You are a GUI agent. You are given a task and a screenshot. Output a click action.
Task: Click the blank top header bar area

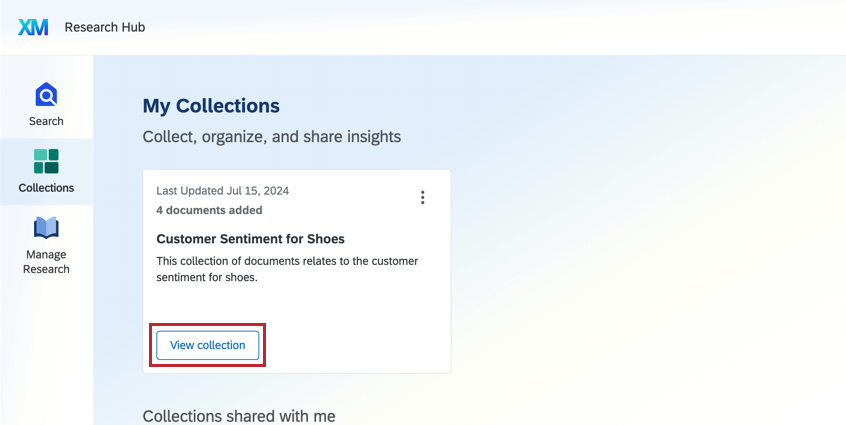coord(500,27)
